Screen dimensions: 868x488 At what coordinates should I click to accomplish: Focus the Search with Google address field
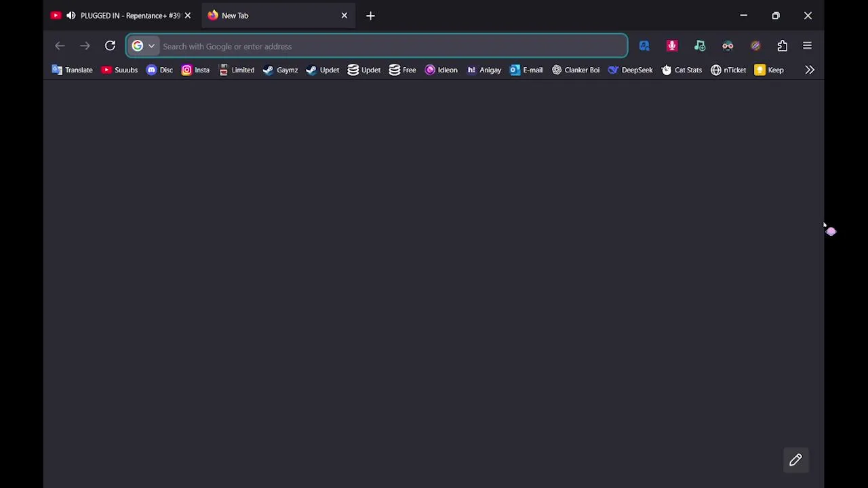(x=377, y=46)
